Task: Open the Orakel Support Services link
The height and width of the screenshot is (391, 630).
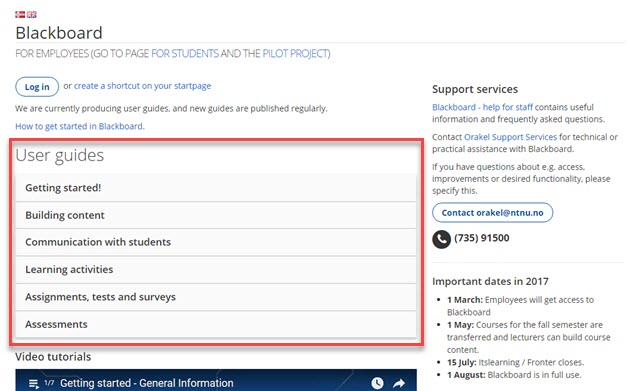Action: click(510, 137)
